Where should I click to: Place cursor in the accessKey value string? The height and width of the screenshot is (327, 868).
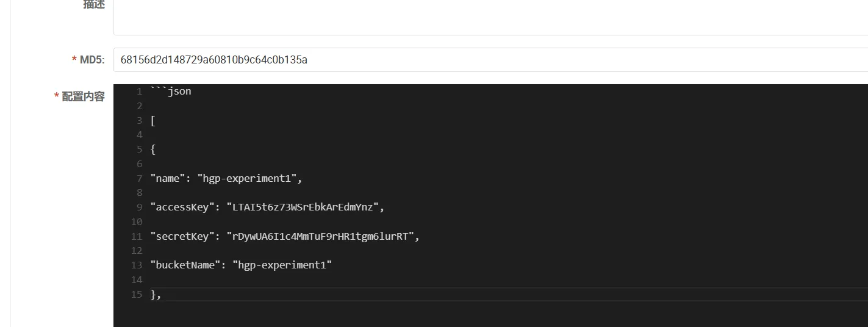click(x=303, y=207)
